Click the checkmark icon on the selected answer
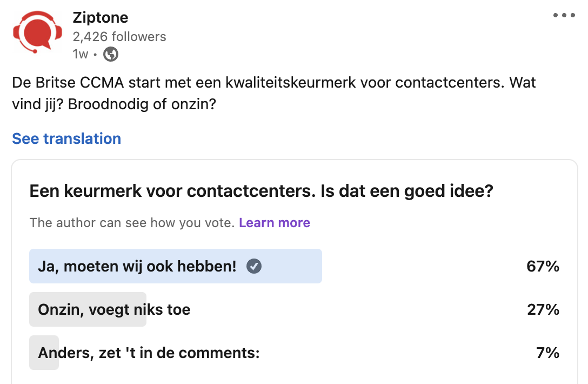 tap(254, 266)
